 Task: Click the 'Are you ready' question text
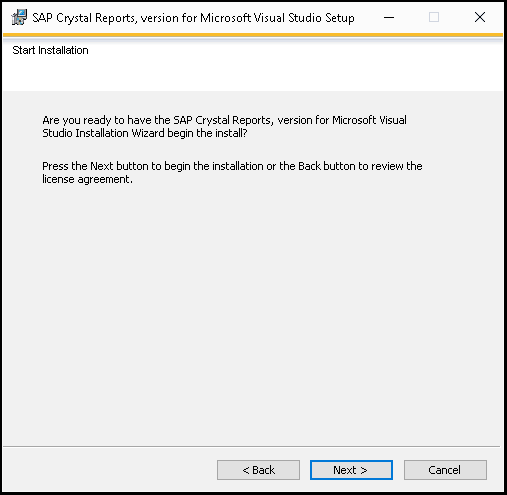click(x=224, y=127)
